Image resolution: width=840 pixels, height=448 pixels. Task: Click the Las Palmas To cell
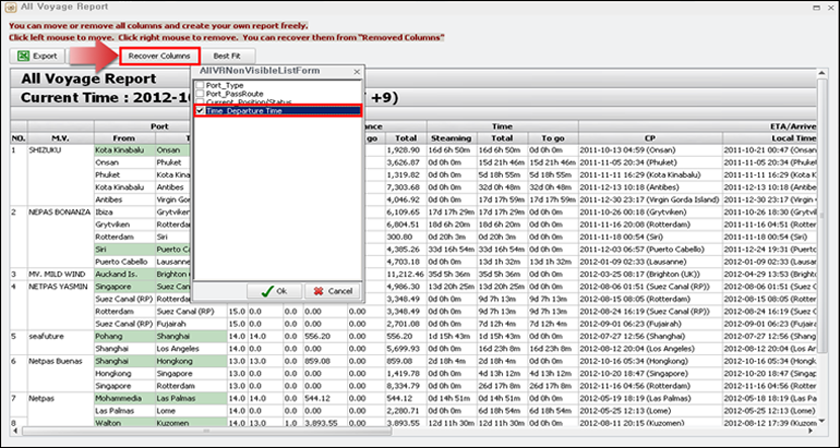coord(191,398)
